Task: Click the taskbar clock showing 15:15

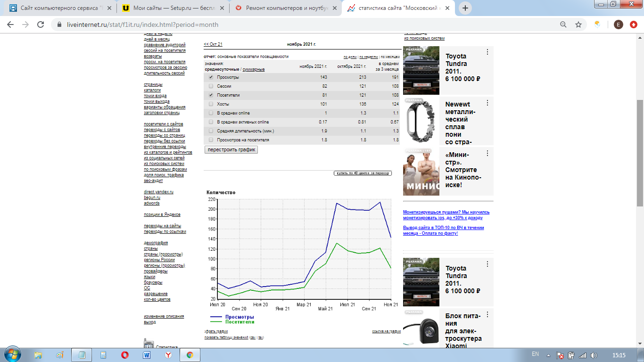Action: coord(618,355)
